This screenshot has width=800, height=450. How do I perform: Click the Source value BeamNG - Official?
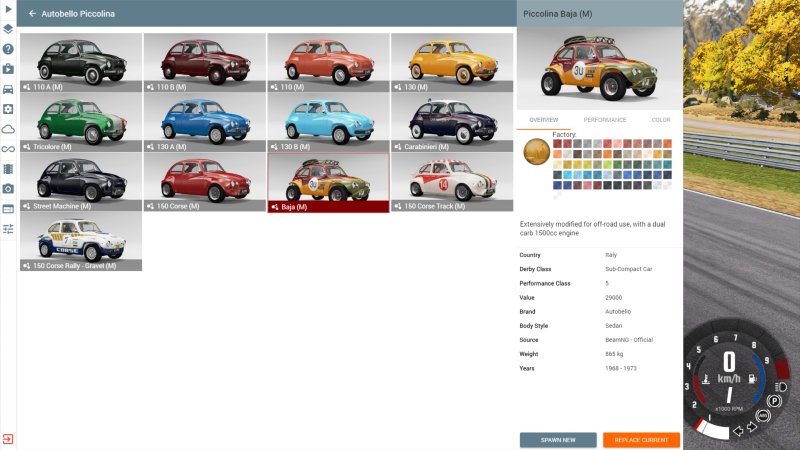click(x=629, y=340)
